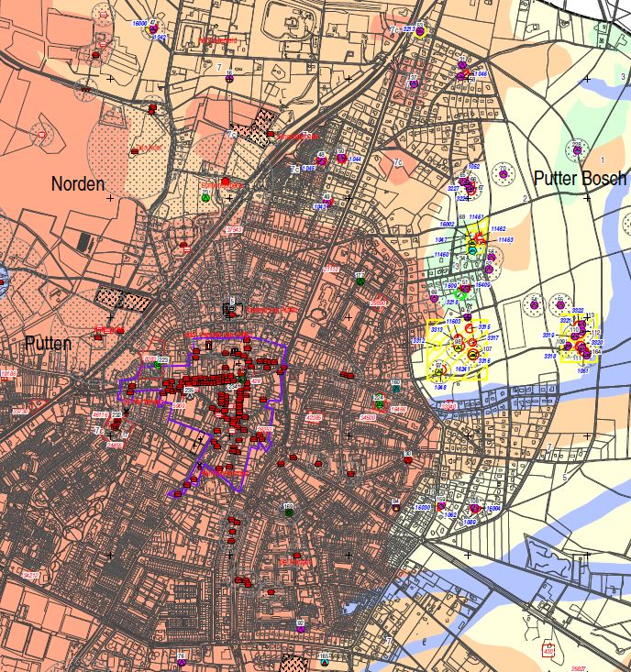The image size is (631, 672).
Task: Click the dark green marker numbered 160
Action: [289, 512]
